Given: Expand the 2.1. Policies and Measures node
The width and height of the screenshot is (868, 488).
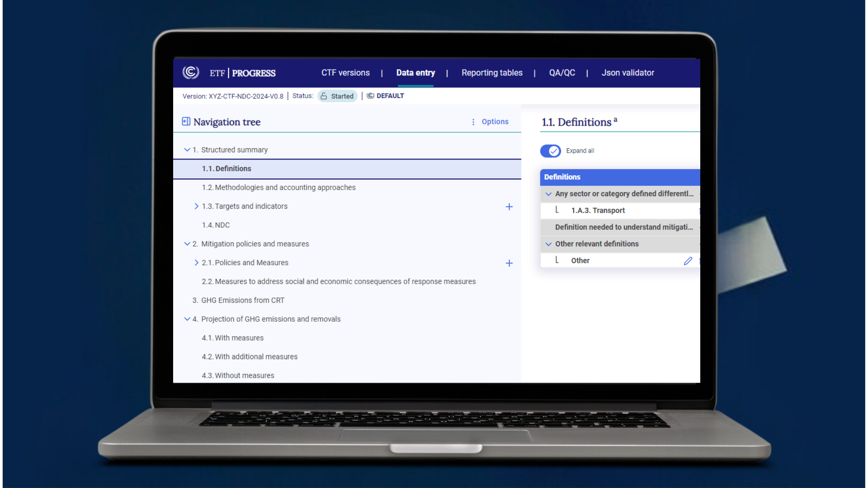Looking at the screenshot, I should tap(196, 263).
